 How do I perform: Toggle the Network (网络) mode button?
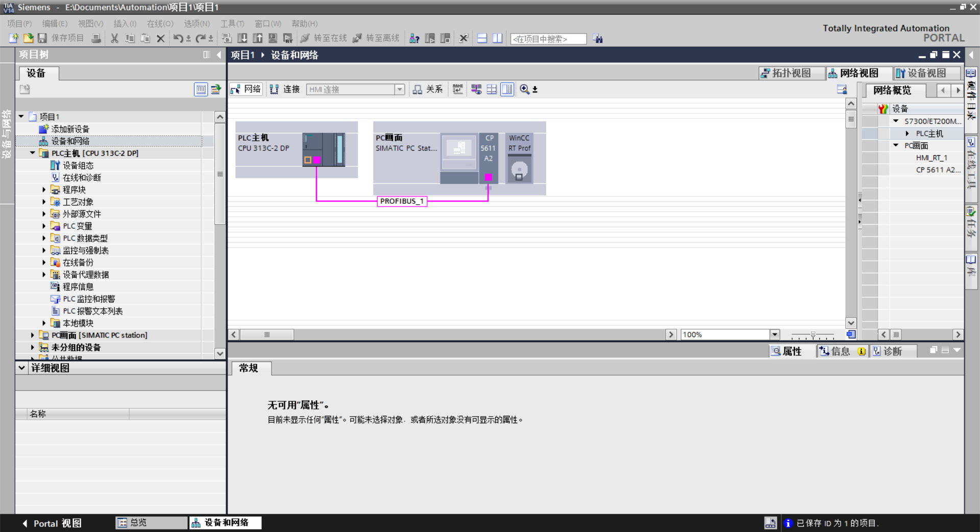coord(246,89)
